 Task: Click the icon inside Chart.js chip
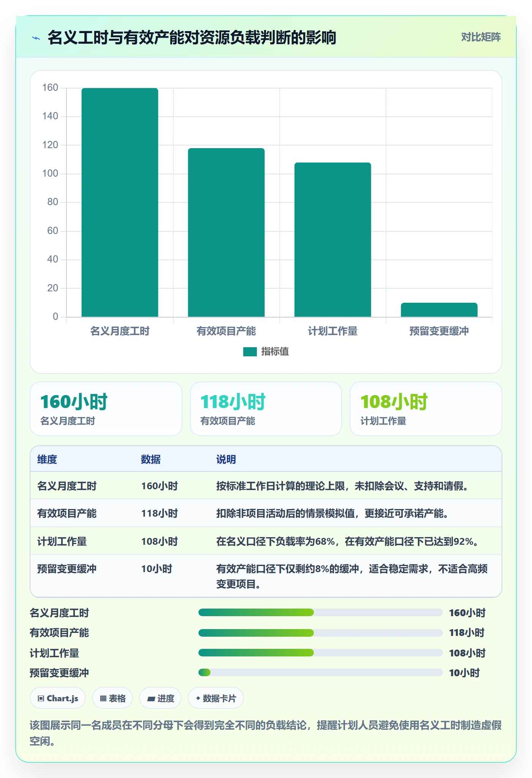41,698
